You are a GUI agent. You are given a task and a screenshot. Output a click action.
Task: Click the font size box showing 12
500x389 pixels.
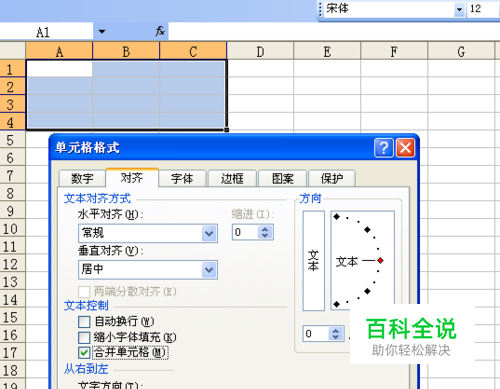pos(482,9)
